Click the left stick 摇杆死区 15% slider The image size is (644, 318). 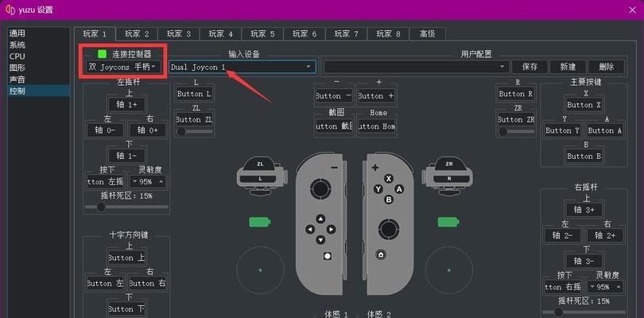pos(126,207)
